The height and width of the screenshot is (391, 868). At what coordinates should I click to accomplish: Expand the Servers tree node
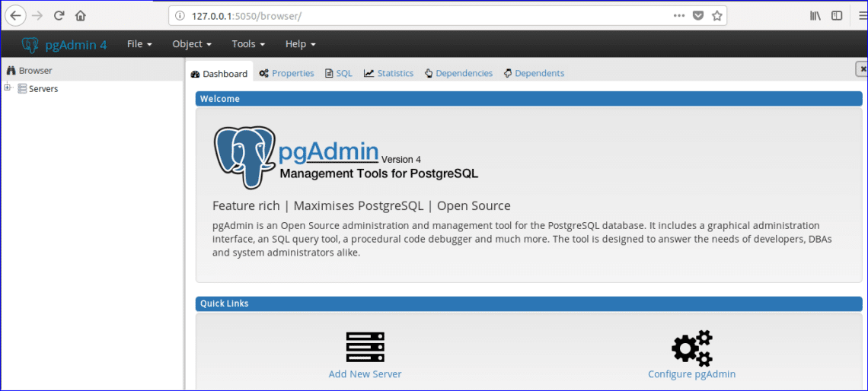click(x=7, y=88)
